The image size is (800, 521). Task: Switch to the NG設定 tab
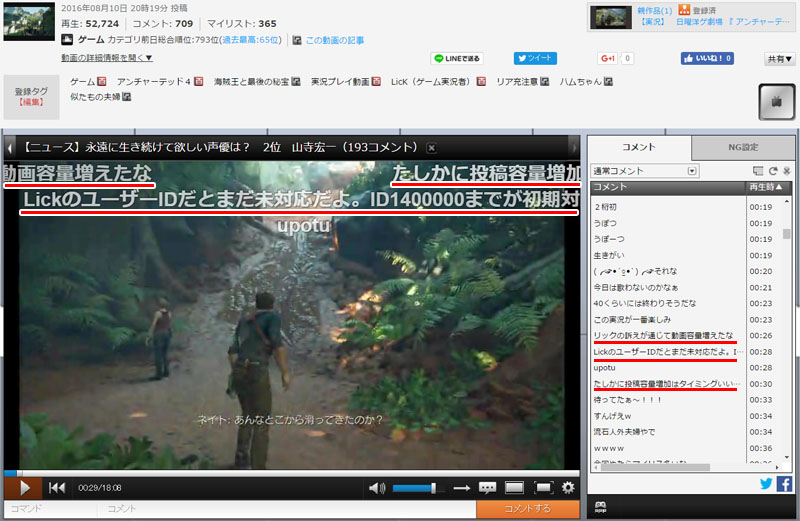743,147
